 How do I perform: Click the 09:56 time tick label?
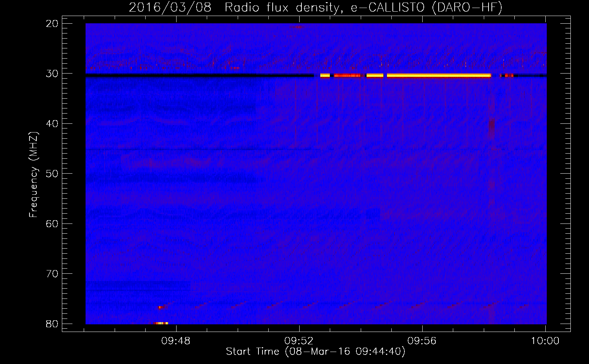(x=422, y=341)
